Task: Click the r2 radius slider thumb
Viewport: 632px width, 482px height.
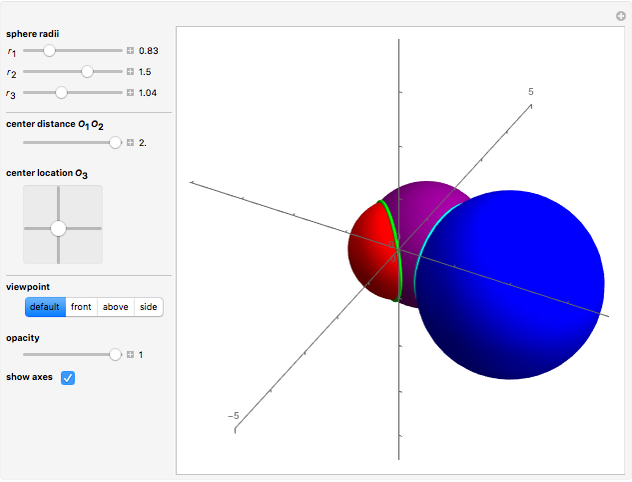Action: click(x=87, y=72)
